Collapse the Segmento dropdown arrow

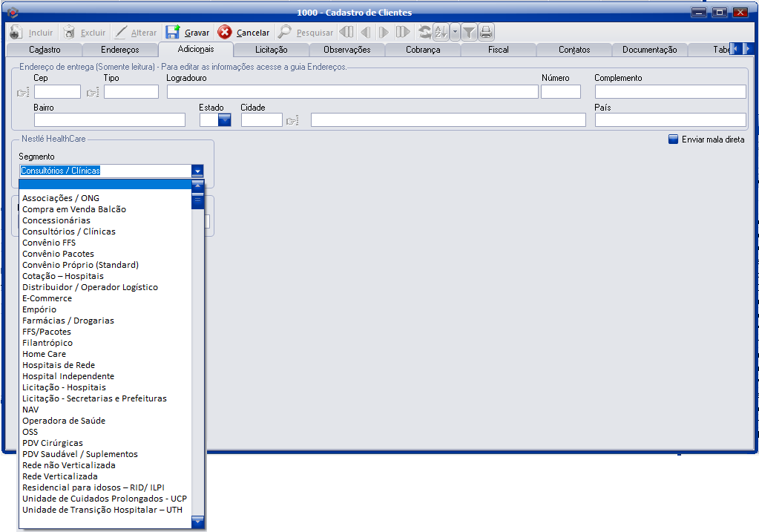[x=197, y=171]
